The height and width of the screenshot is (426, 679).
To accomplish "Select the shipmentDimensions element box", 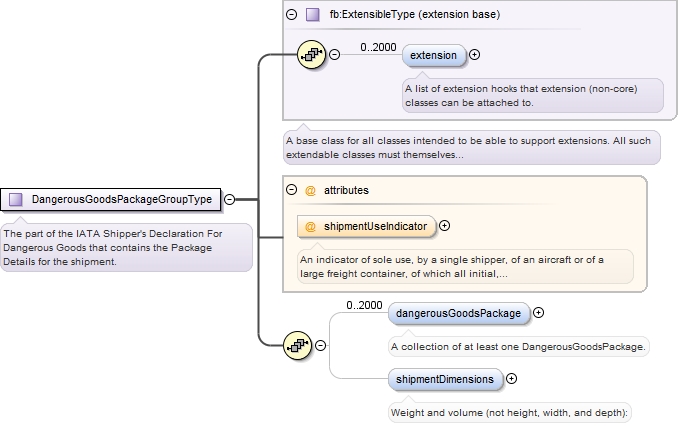I will tap(445, 379).
